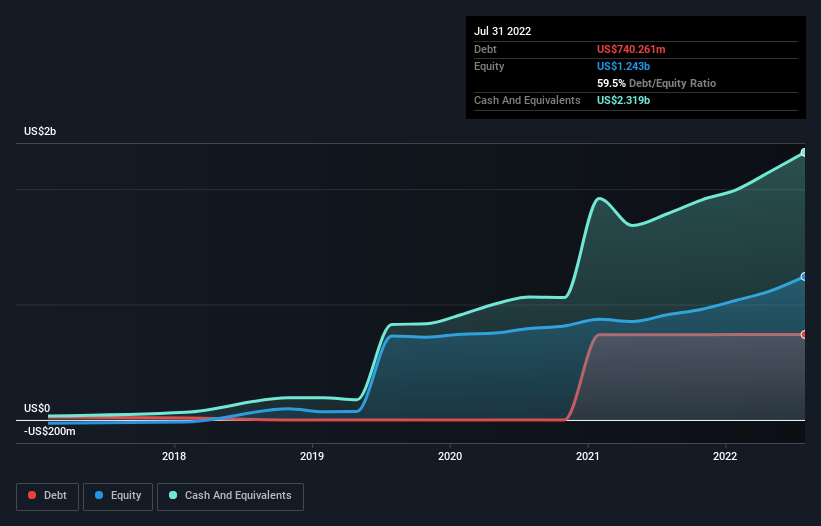821x526 pixels.
Task: Click the 2018 x-axis label
Action: pyautogui.click(x=174, y=456)
